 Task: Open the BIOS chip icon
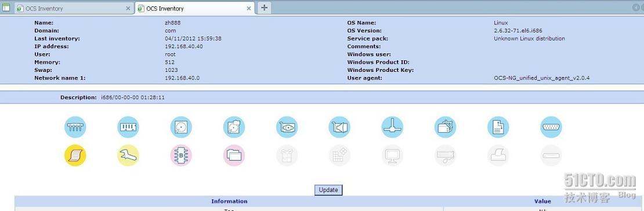[x=181, y=155]
